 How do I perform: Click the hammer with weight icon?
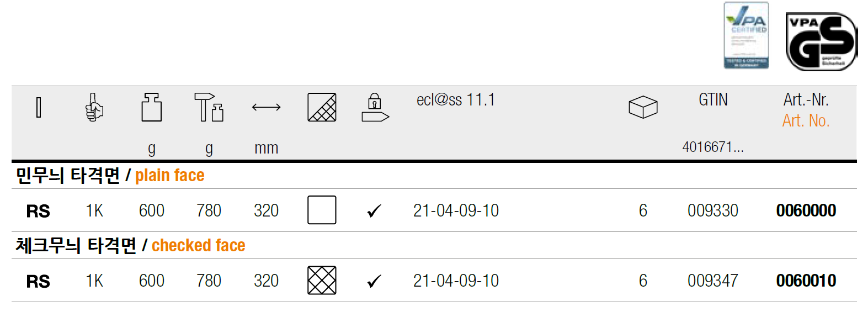209,107
